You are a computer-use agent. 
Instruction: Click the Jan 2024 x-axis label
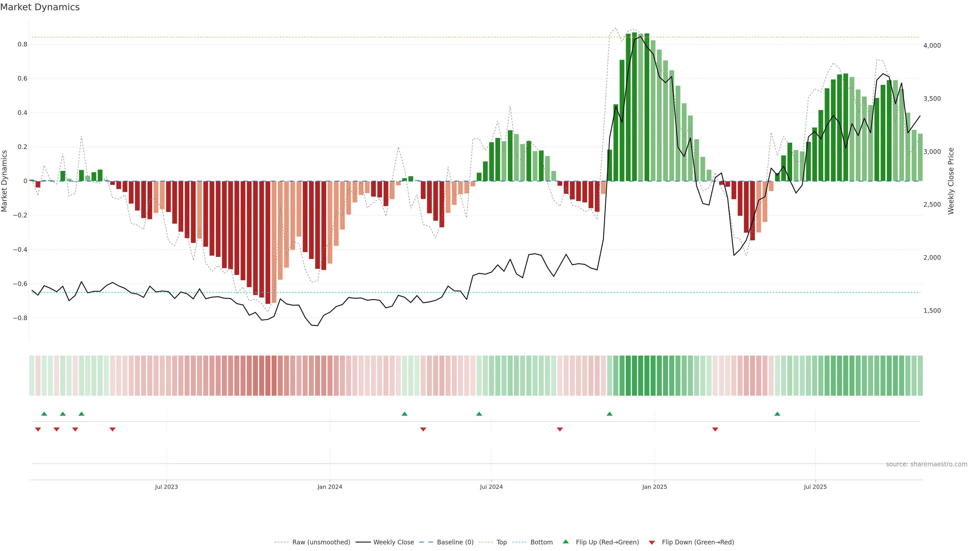point(330,487)
